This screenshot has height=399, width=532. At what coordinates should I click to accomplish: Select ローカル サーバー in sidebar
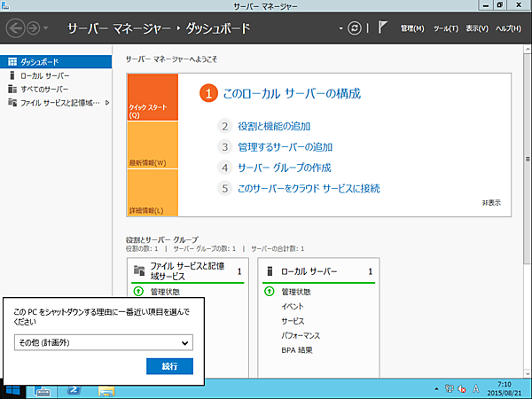point(44,76)
